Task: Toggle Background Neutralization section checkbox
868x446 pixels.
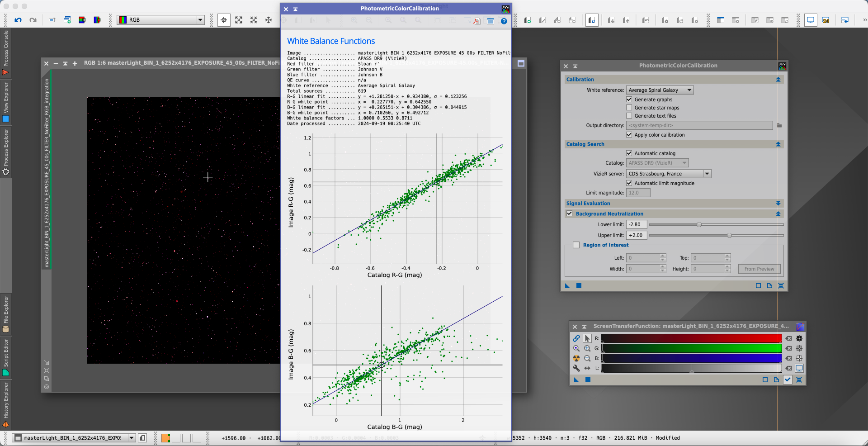Action: coord(570,214)
